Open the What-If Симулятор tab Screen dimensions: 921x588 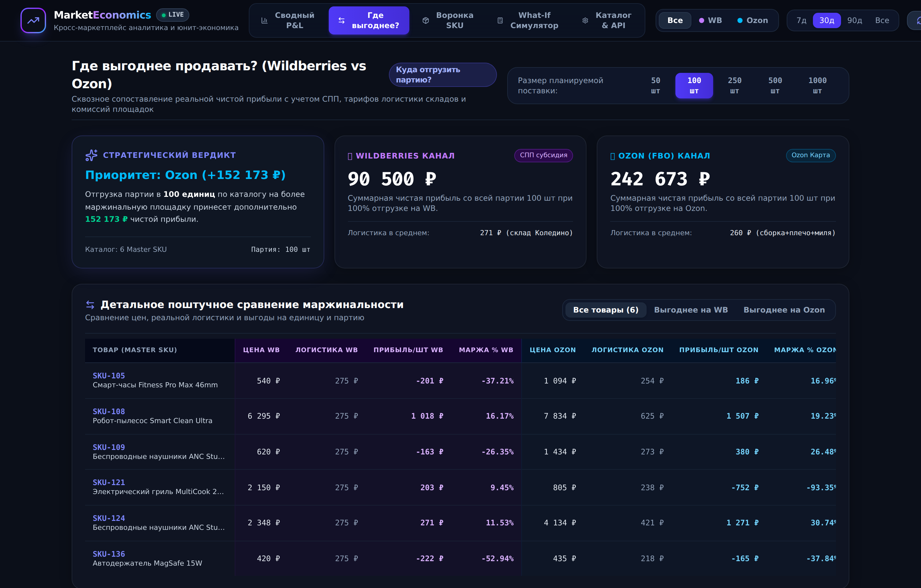(x=528, y=20)
